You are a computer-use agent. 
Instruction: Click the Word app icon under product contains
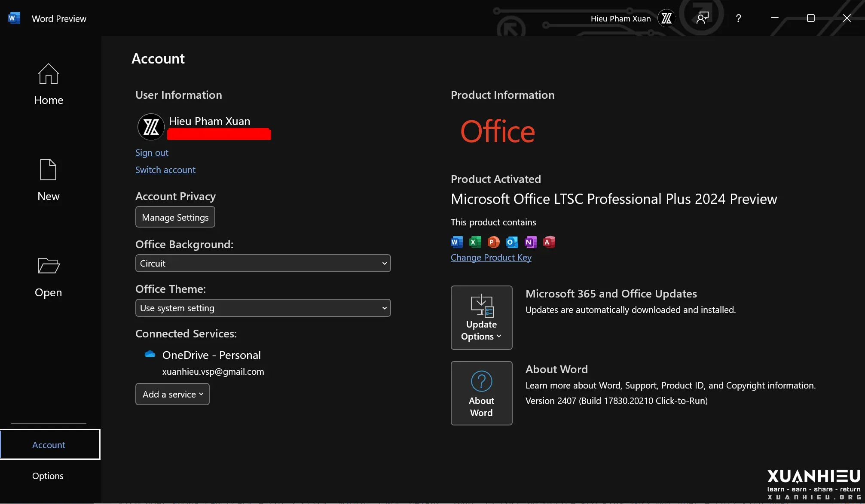(x=457, y=242)
